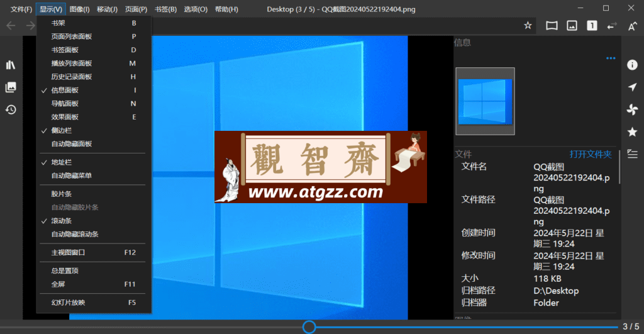Click the page slider track right of handle
The image size is (644, 334).
[467, 328]
